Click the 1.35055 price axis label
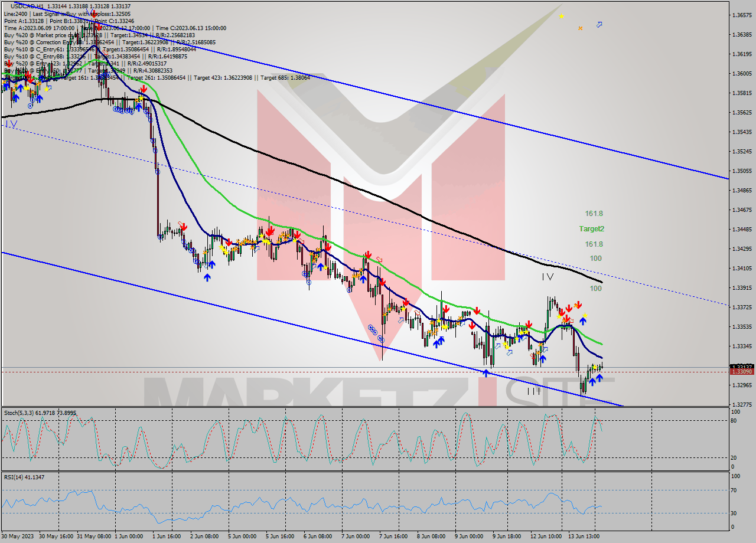 pyautogui.click(x=741, y=171)
